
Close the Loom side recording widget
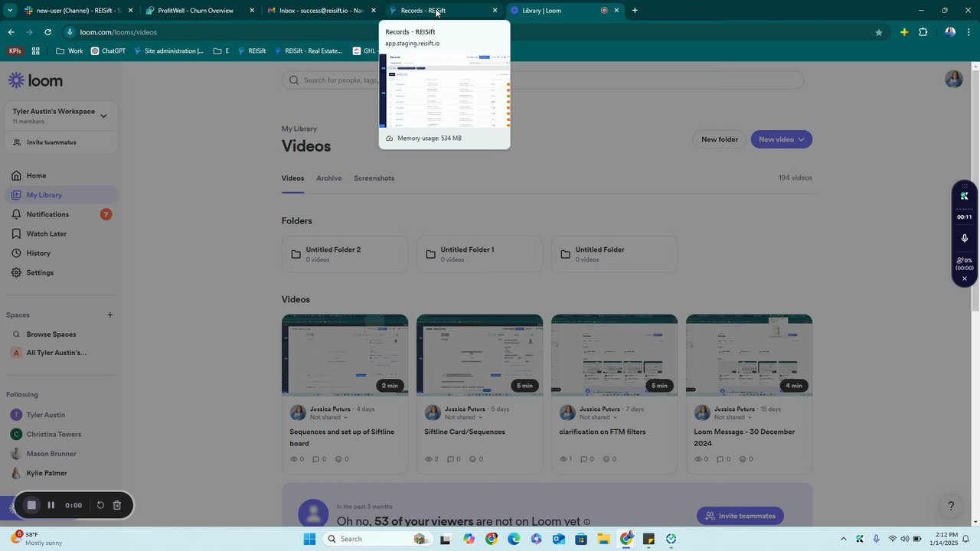coord(965,279)
